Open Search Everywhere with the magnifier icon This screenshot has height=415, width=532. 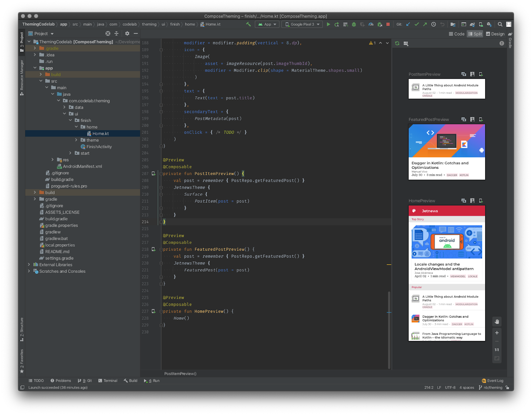[500, 24]
